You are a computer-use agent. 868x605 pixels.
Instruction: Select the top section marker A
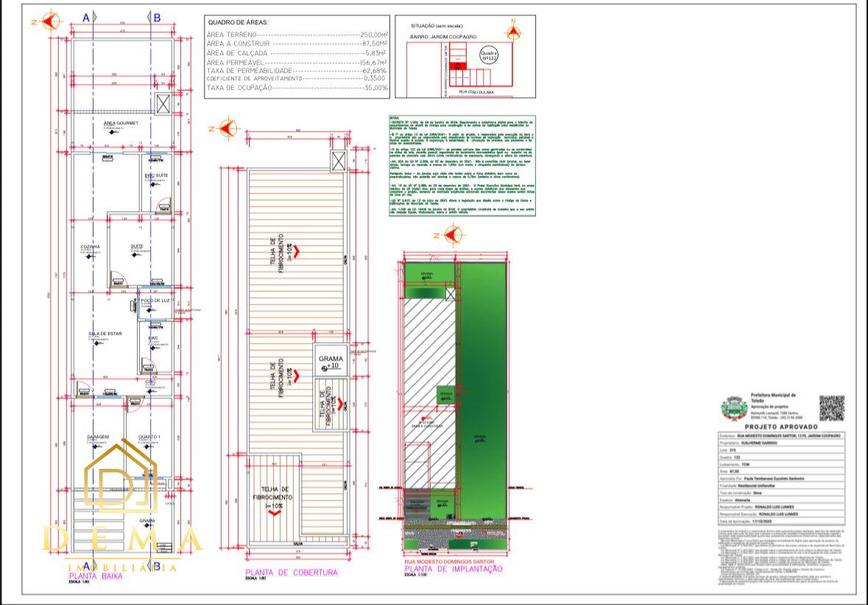(86, 18)
